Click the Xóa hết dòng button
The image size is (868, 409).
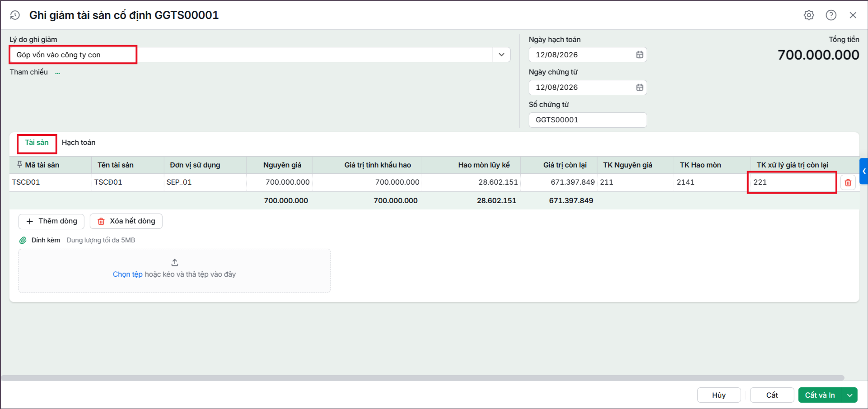(126, 221)
